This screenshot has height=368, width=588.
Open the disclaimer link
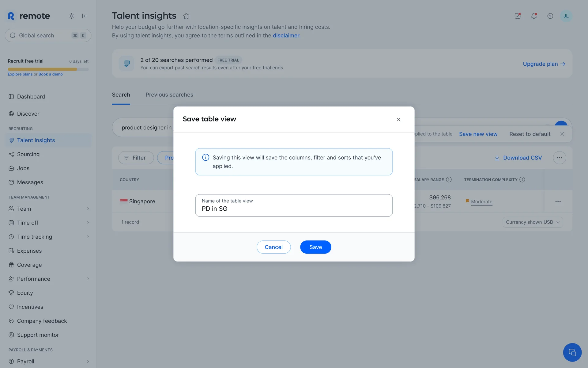(x=286, y=36)
